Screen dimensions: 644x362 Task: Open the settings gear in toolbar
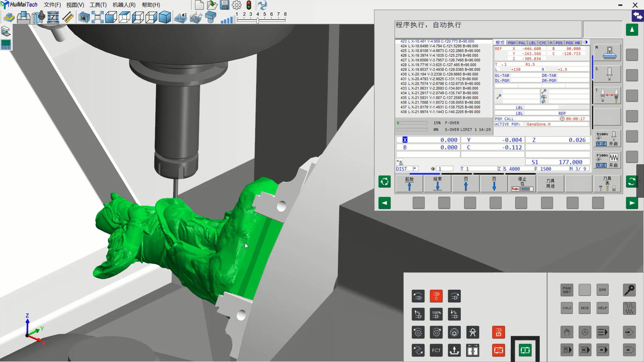236,5
